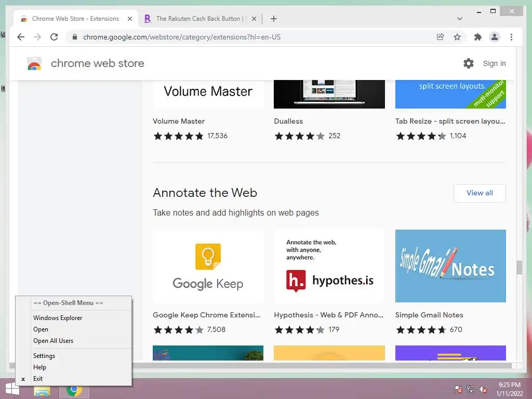
Task: Open the Volume Master extension thumbnail
Action: pyautogui.click(x=208, y=95)
